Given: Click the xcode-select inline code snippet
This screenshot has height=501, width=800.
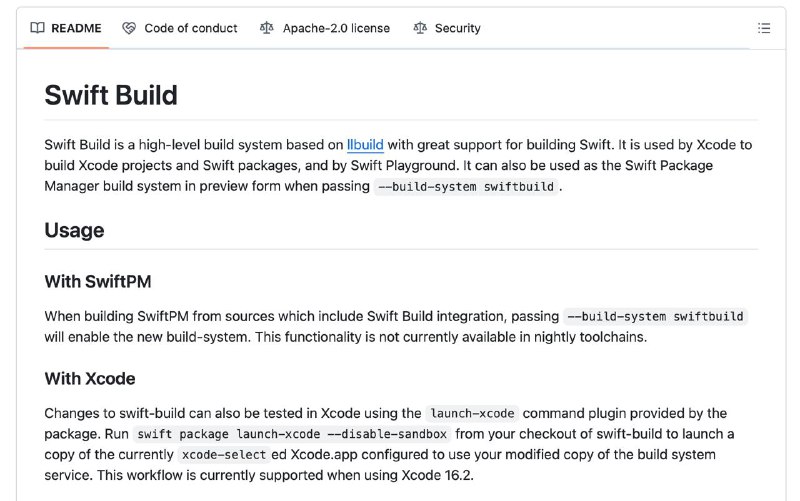Looking at the screenshot, I should (x=224, y=455).
